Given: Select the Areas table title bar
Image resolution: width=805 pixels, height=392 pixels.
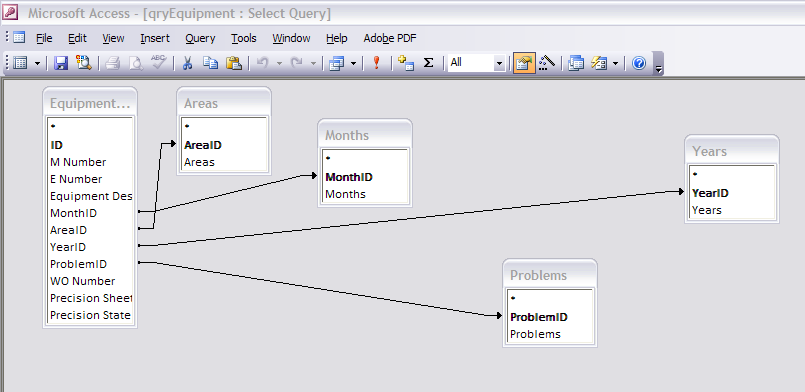Looking at the screenshot, I should 224,103.
